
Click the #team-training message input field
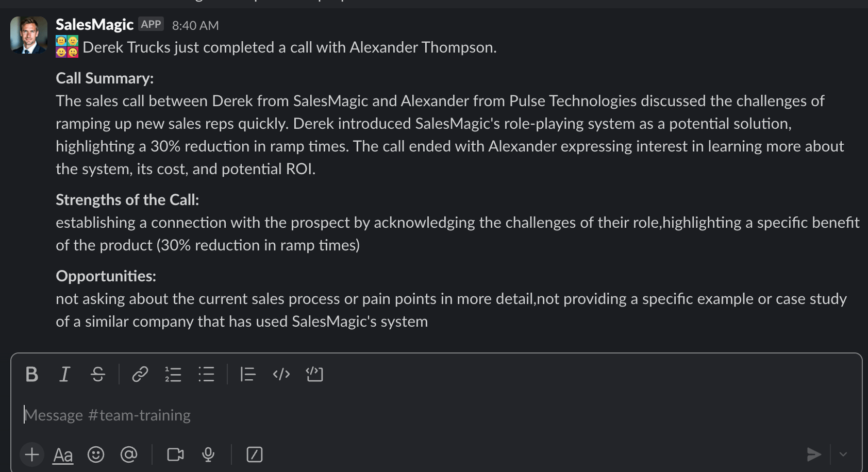tap(361, 414)
